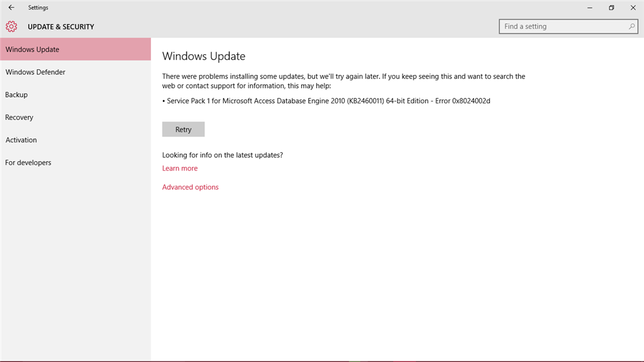Click the UPDATE & SECURITY header title
The width and height of the screenshot is (644, 362).
coord(61,26)
